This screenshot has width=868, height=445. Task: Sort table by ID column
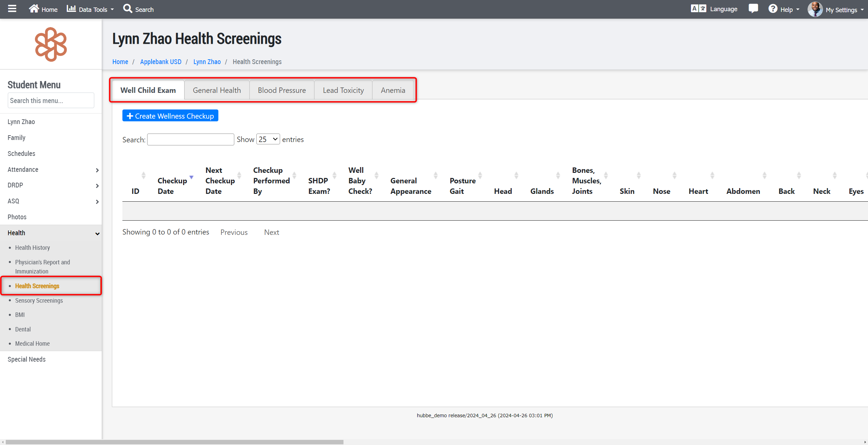click(x=136, y=191)
